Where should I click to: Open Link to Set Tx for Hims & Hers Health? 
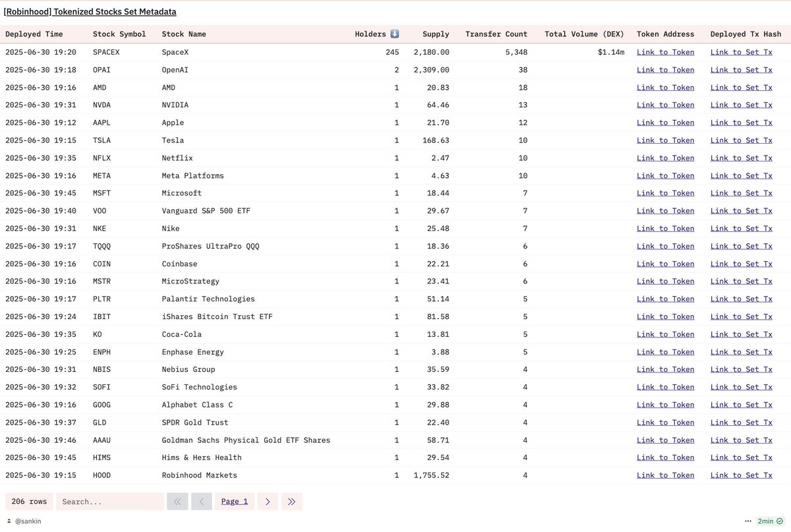(742, 458)
